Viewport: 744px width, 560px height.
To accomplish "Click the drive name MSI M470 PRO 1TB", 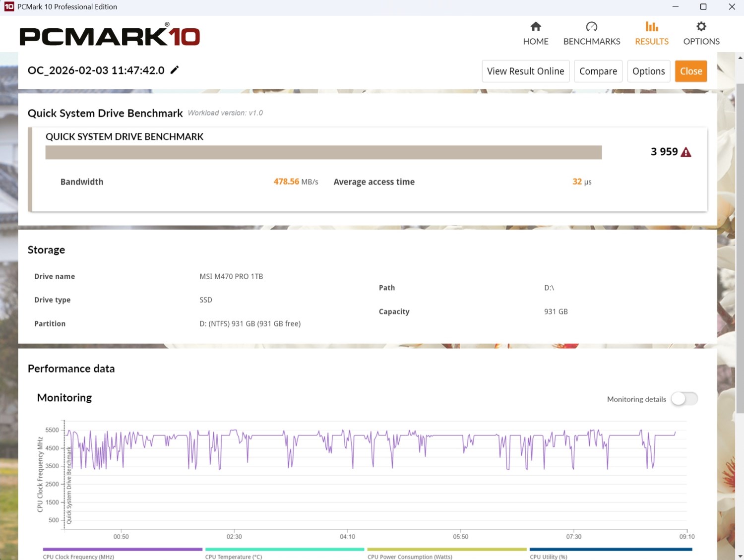I will click(231, 276).
